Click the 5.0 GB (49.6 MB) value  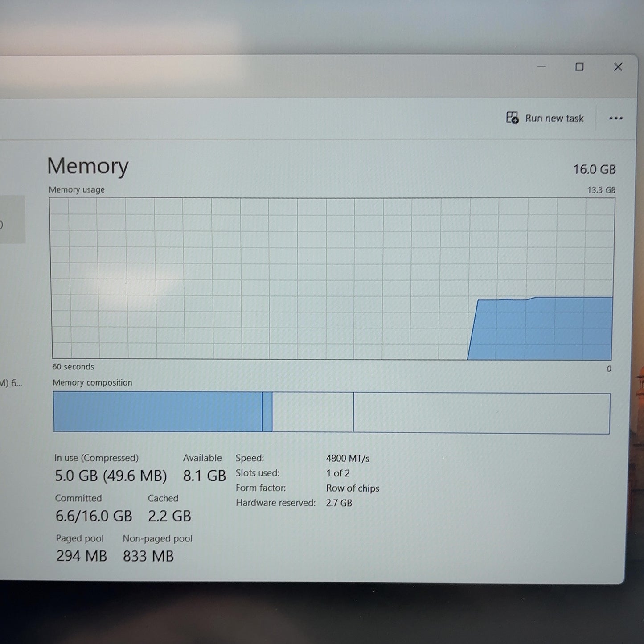pyautogui.click(x=111, y=476)
